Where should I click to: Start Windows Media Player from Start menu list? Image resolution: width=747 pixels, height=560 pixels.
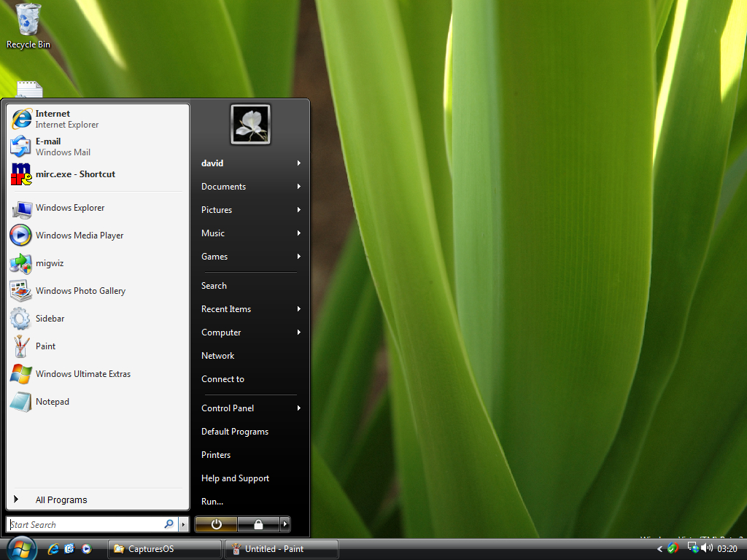98,236
